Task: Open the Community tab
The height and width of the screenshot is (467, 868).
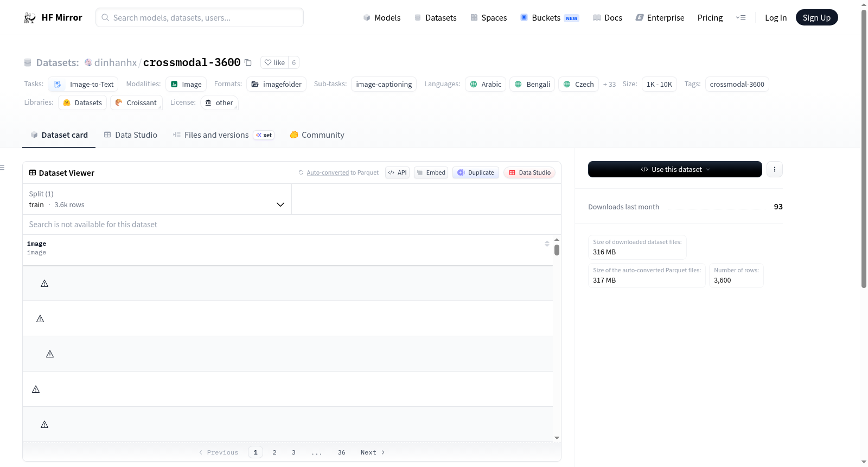Action: coord(317,135)
